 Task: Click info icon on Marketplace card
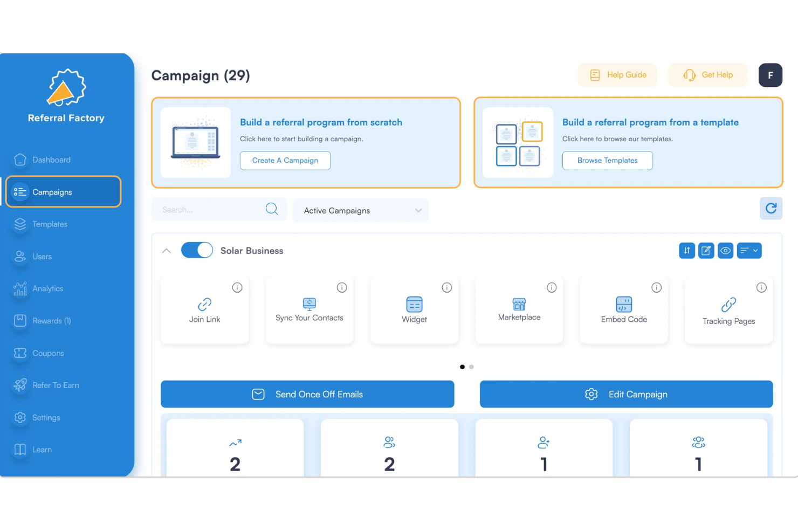coord(552,288)
